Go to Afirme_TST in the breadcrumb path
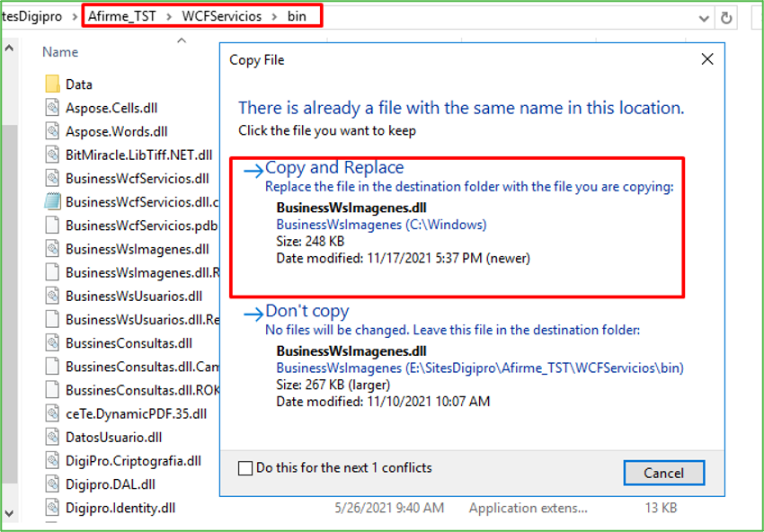The width and height of the screenshot is (764, 532). pos(120,17)
